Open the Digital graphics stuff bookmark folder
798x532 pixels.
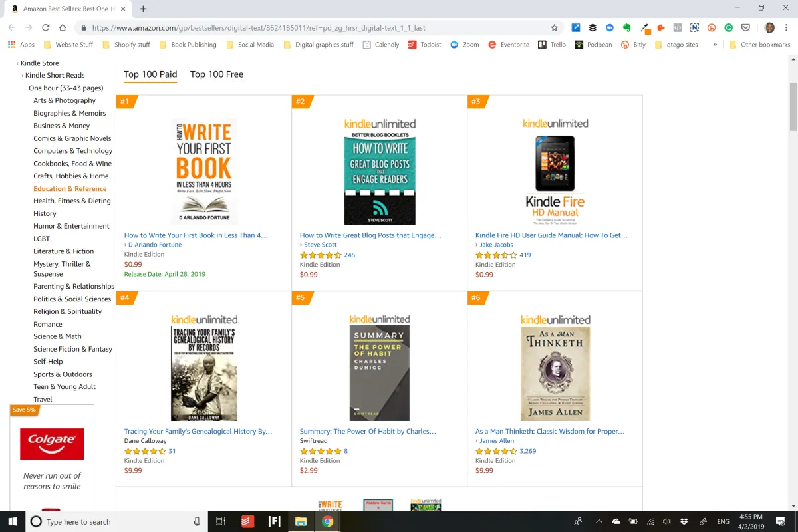319,45
